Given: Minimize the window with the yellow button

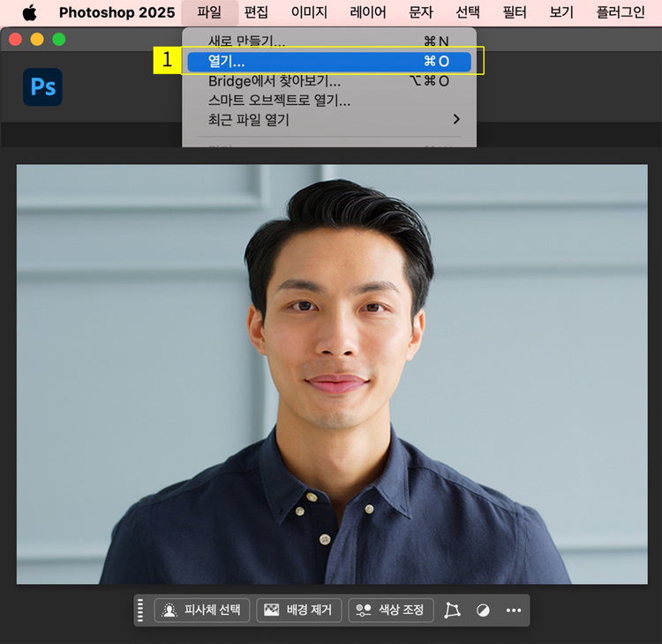Looking at the screenshot, I should click(x=37, y=40).
